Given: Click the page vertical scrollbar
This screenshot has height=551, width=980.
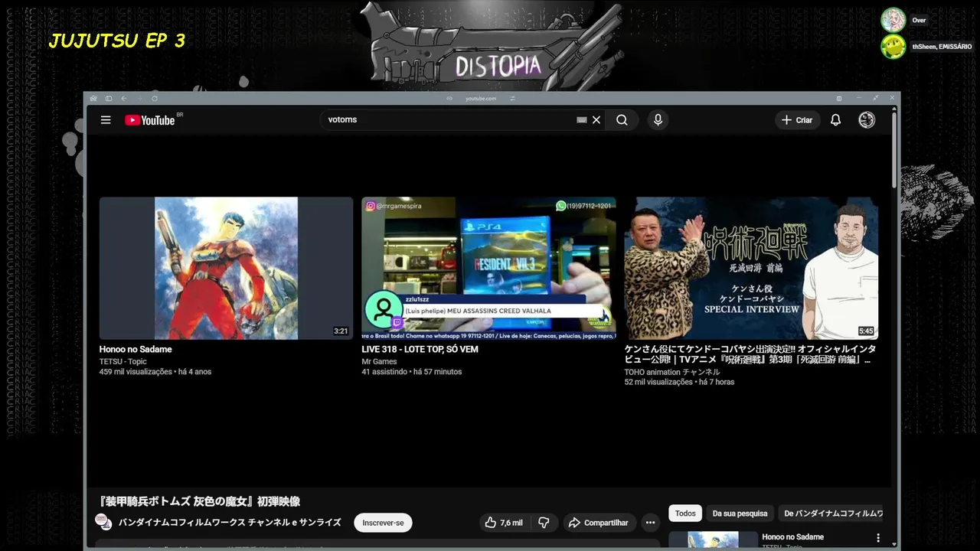Looking at the screenshot, I should point(894,149).
